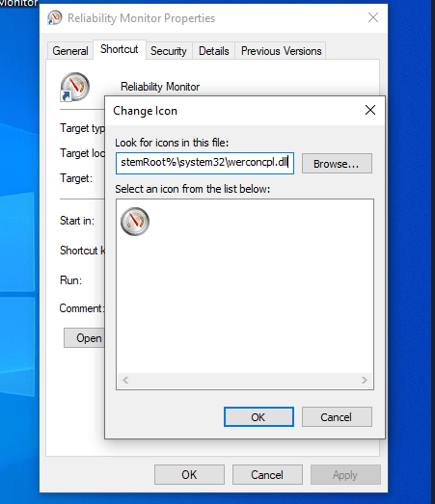This screenshot has height=504, width=435.
Task: Click the right scroll arrow in icon list
Action: [365, 381]
